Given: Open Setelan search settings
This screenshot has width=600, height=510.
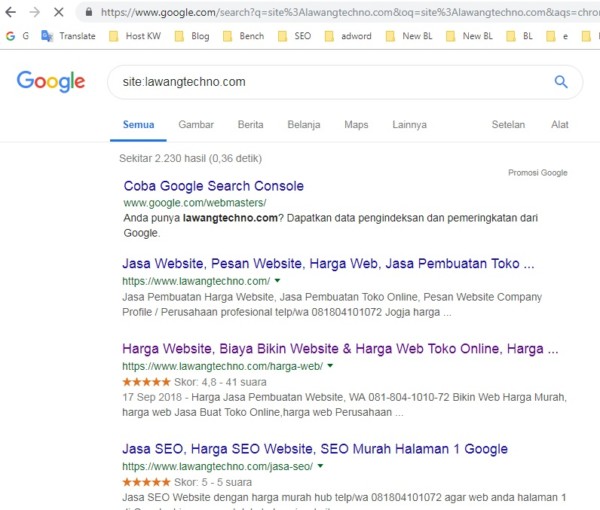Looking at the screenshot, I should [x=508, y=125].
